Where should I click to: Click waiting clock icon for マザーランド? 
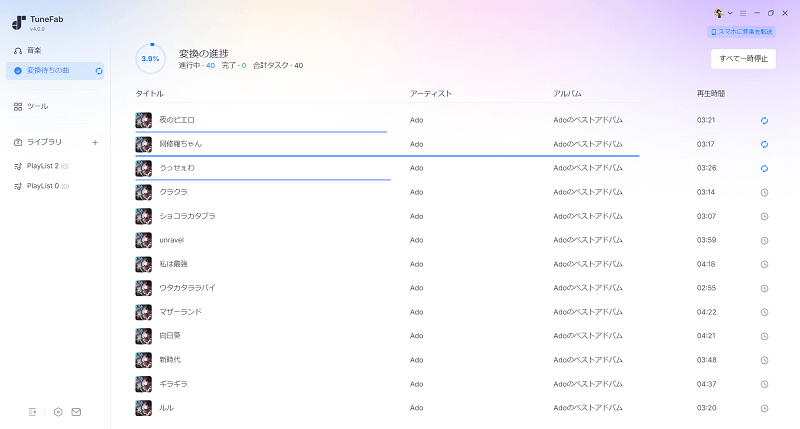pyautogui.click(x=764, y=312)
